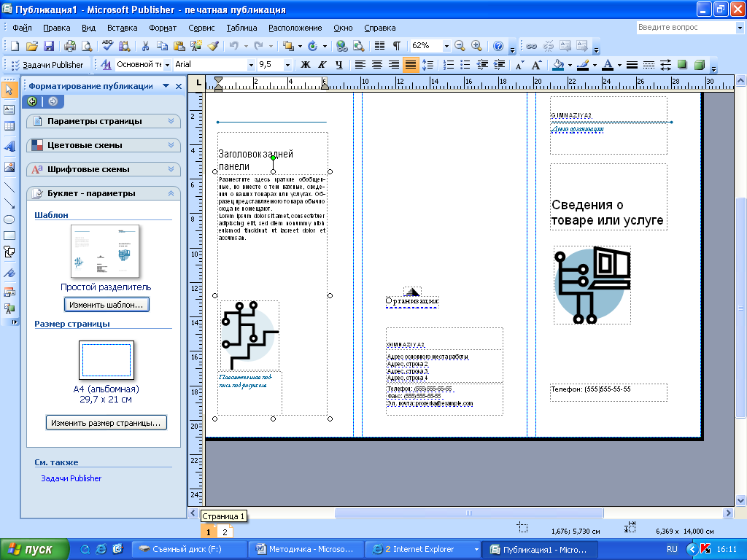Image resolution: width=747 pixels, height=560 pixels.
Task: Open the AutoShapes tool
Action: click(x=9, y=252)
